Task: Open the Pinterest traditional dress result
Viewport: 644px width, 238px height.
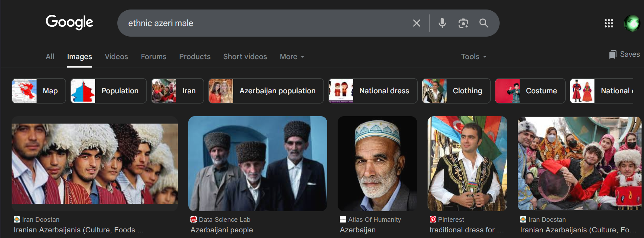Action: coord(466,230)
